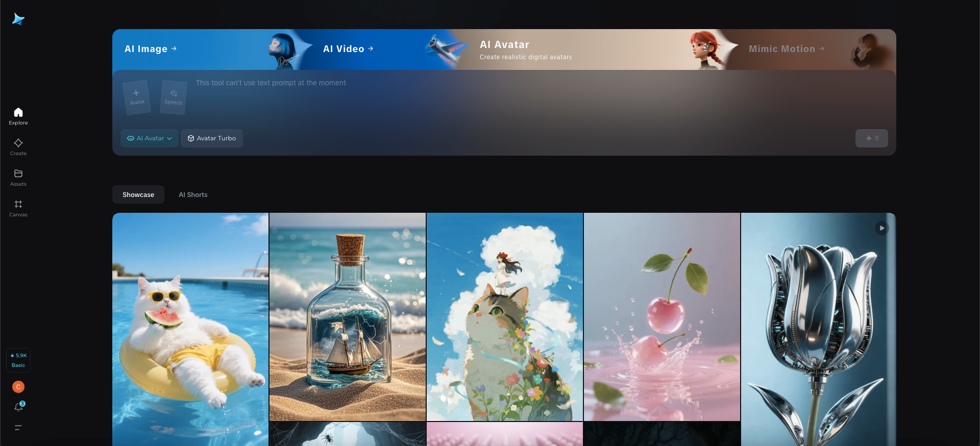
Task: Open the Create section in the sidebar
Action: (x=18, y=147)
